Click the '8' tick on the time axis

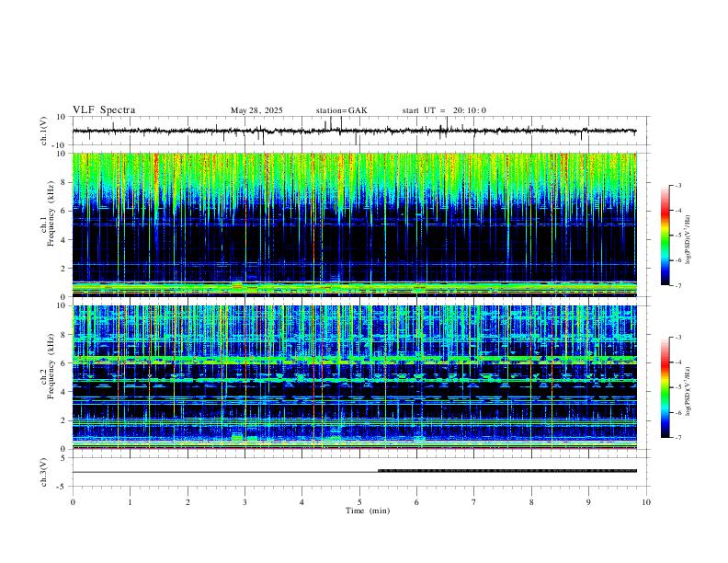[x=531, y=502]
